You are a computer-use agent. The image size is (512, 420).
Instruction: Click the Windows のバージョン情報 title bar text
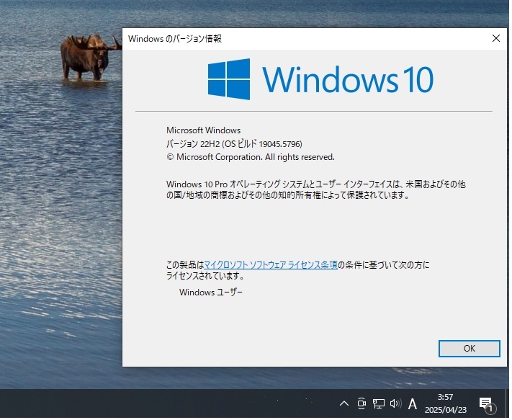[x=176, y=39]
